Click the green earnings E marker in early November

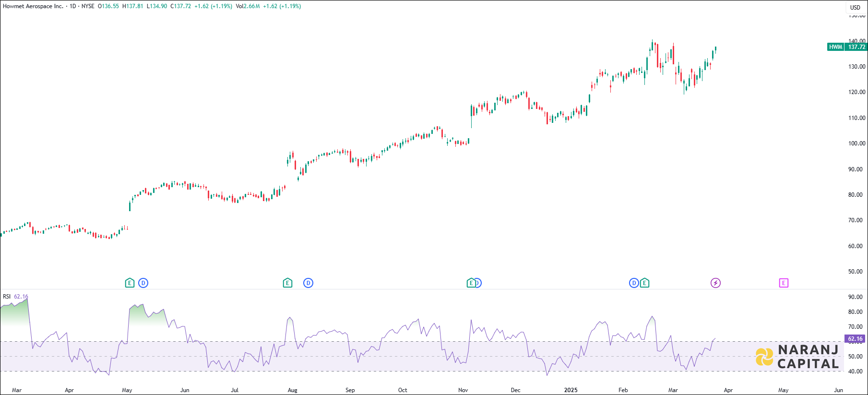pos(471,283)
